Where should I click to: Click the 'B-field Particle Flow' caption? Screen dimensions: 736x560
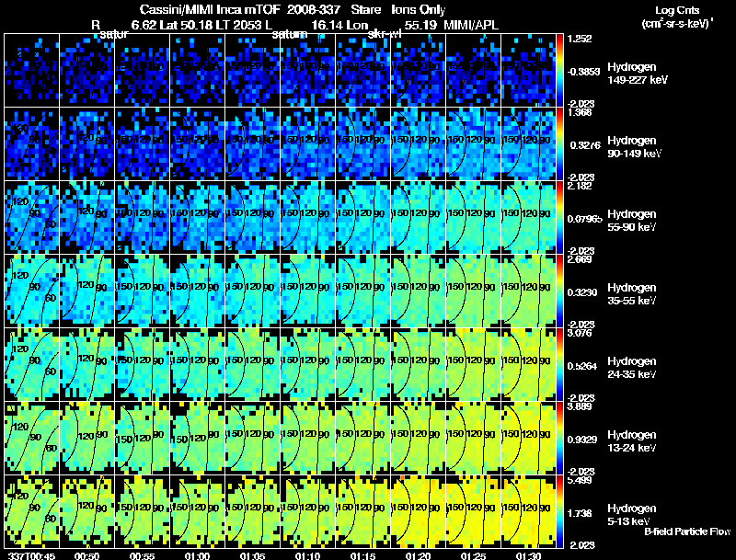pos(686,531)
